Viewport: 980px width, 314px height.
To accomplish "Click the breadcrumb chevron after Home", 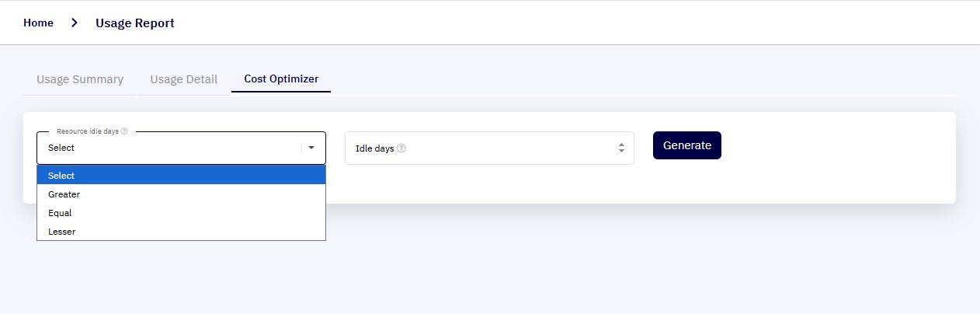I will coord(75,23).
